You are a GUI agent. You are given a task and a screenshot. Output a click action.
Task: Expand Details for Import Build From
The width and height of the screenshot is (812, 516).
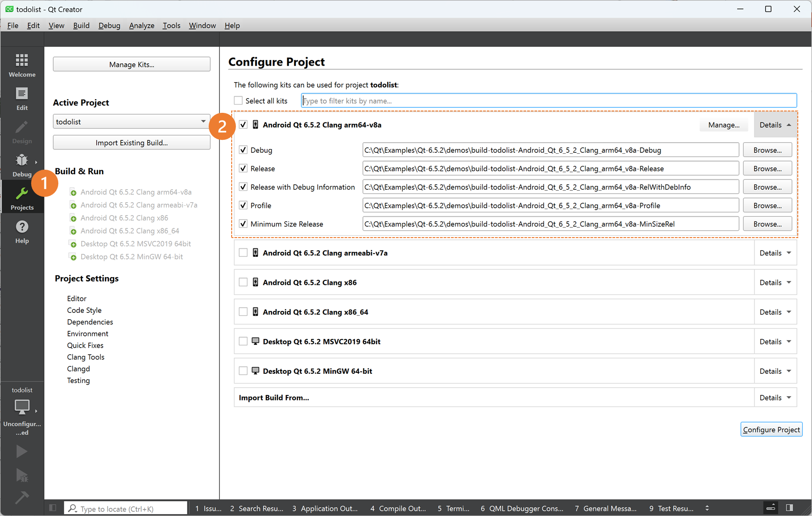(775, 398)
